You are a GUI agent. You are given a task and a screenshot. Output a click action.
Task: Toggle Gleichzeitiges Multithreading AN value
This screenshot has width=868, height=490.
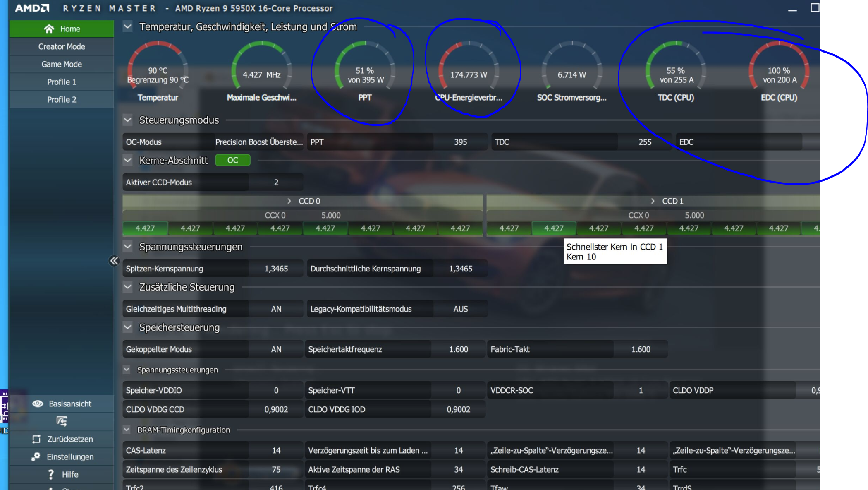(x=276, y=309)
